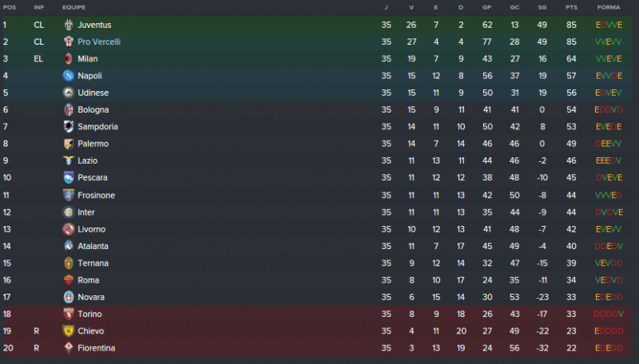The height and width of the screenshot is (364, 639).
Task: Click the Sampdoria club crest
Action: [x=69, y=126]
